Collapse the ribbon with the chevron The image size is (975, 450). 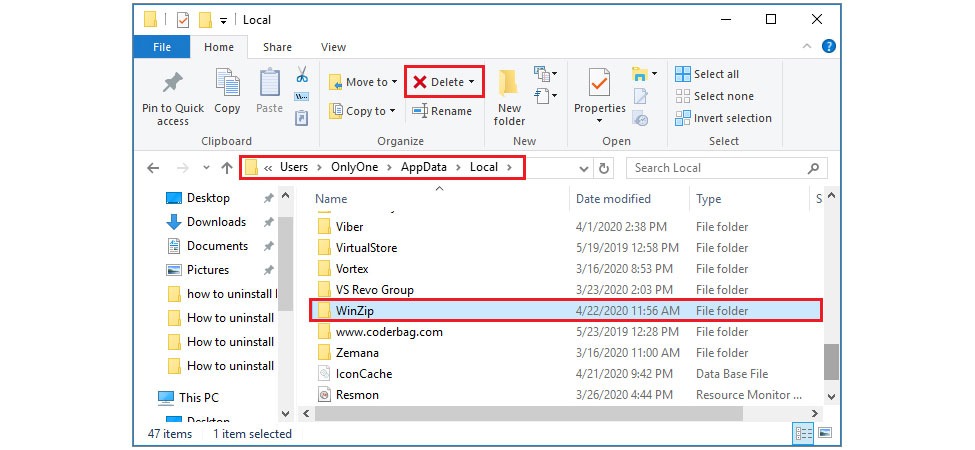(x=807, y=46)
